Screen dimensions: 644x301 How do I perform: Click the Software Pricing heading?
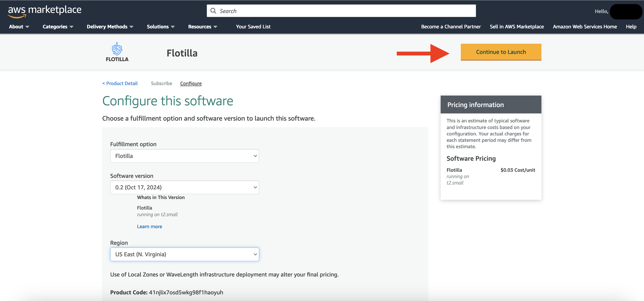coord(471,158)
